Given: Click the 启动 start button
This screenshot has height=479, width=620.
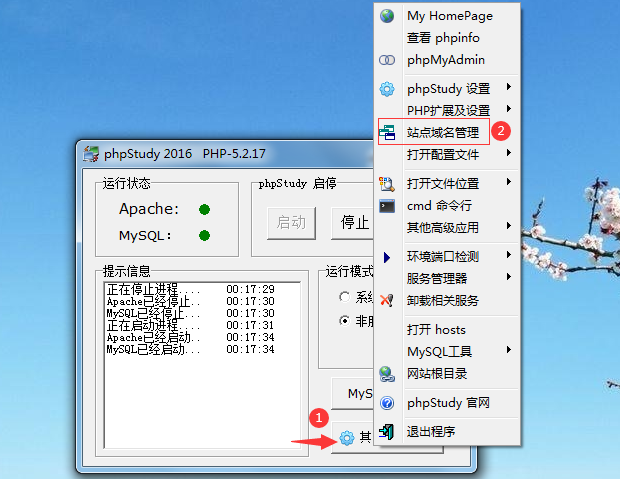Looking at the screenshot, I should click(x=291, y=223).
